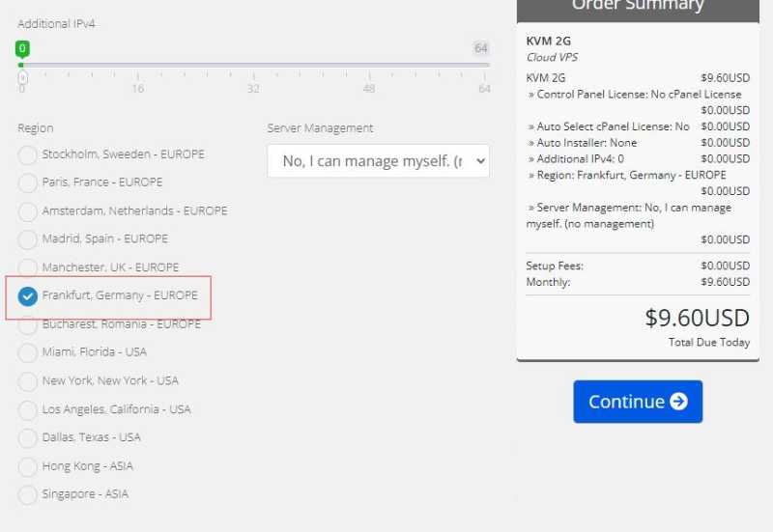
Task: Click the Region section heading
Action: pos(36,128)
